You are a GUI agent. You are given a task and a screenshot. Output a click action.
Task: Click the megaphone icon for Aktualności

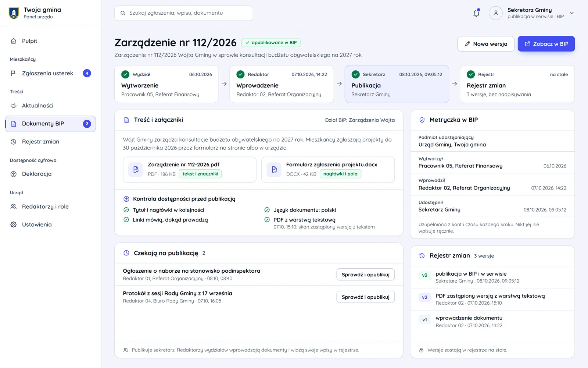[x=14, y=106]
